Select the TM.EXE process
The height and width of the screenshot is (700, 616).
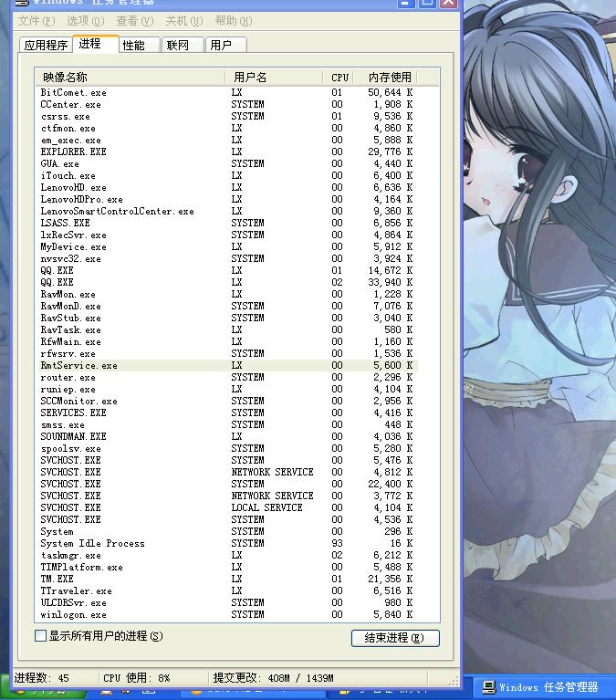[x=226, y=579]
